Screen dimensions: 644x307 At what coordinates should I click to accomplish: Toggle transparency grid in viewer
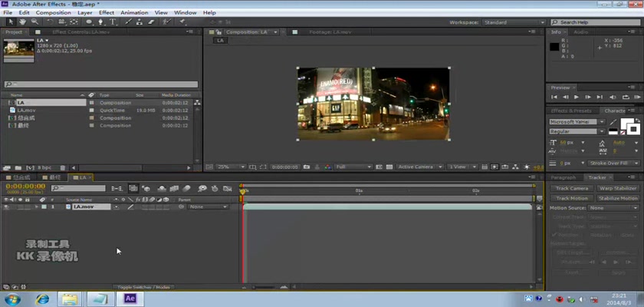point(389,167)
